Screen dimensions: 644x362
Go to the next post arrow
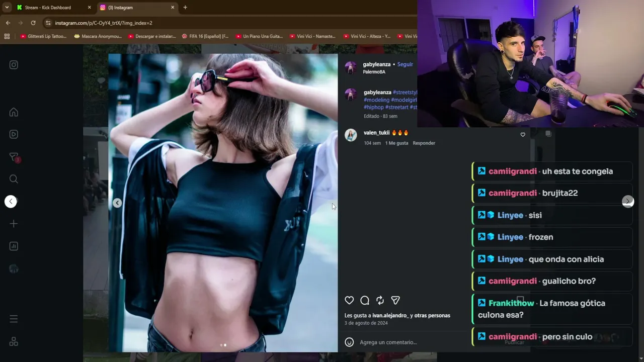coord(628,201)
